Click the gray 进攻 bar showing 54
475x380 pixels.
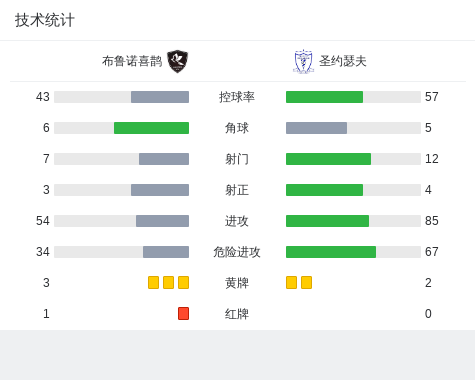point(162,221)
